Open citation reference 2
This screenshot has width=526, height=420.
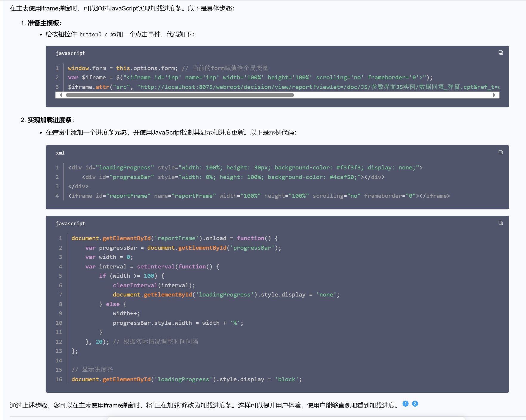415,404
